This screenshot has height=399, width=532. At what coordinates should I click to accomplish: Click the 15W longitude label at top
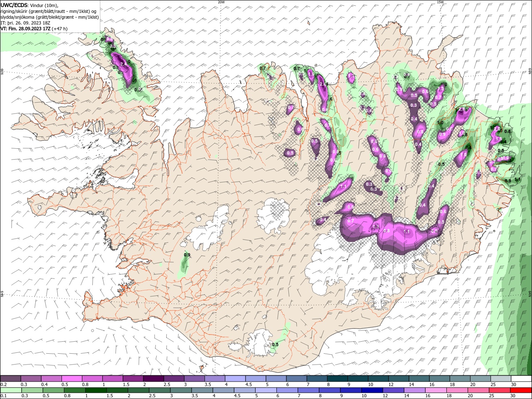pyautogui.click(x=440, y=2)
